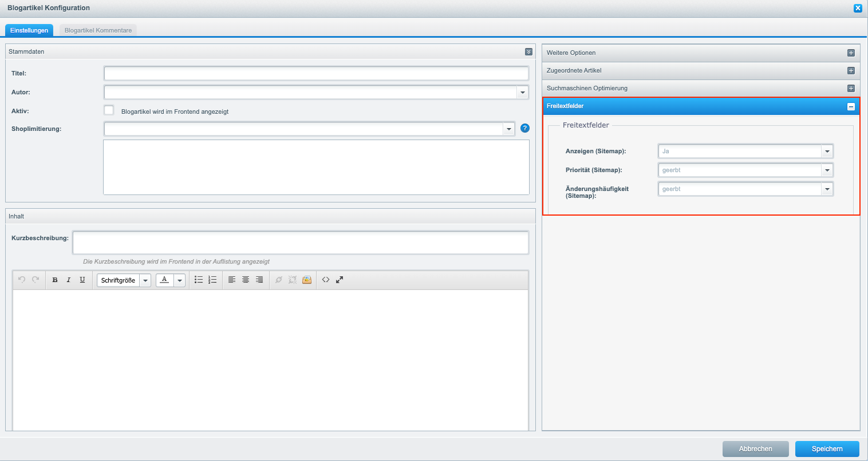This screenshot has width=868, height=461.
Task: Toggle underline formatting in the editor
Action: (x=82, y=280)
